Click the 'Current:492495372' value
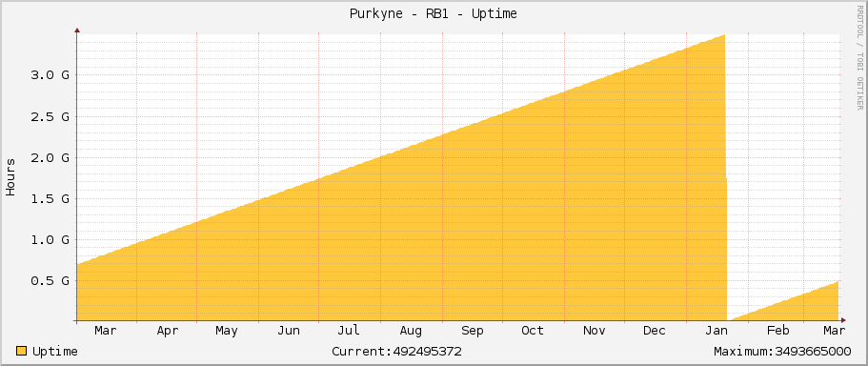Viewport: 868px width, 366px height. [x=397, y=352]
